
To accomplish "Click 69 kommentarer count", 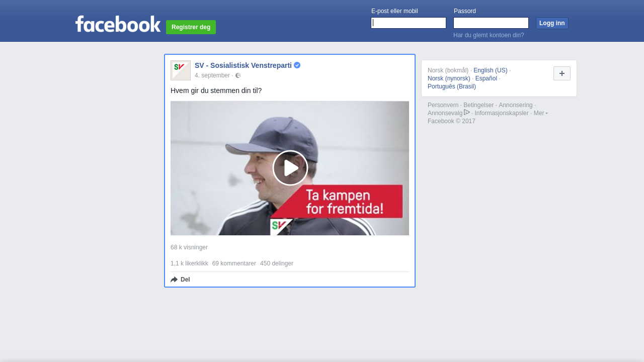I will (234, 263).
